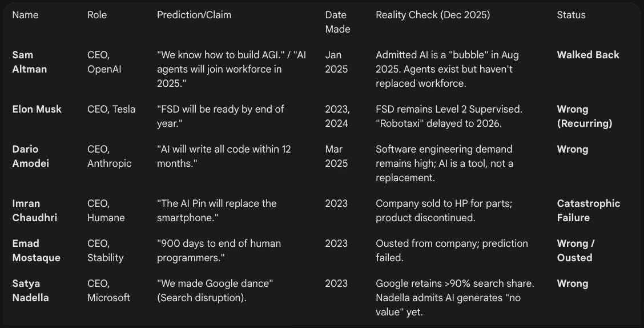The height and width of the screenshot is (328, 644).
Task: Click the Catastrophic Failure status cell
Action: pos(588,210)
